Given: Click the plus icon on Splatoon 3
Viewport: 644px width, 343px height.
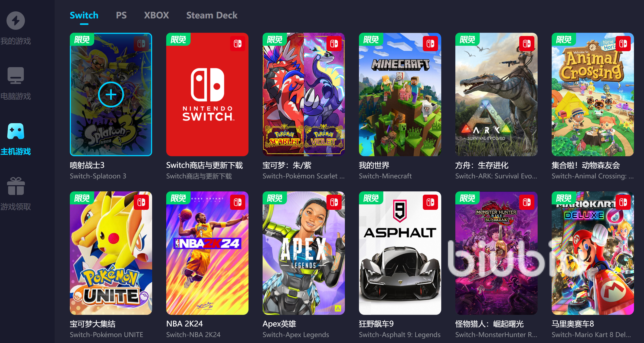Looking at the screenshot, I should 111,94.
